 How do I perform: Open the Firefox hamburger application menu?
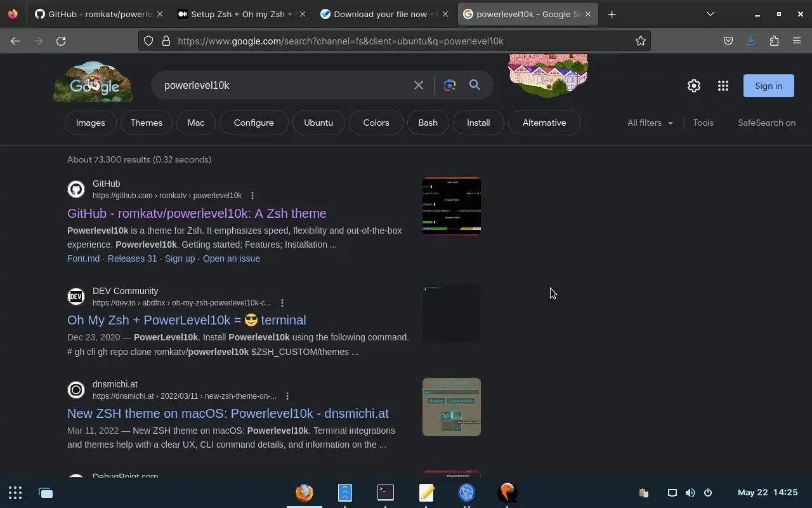[x=797, y=41]
